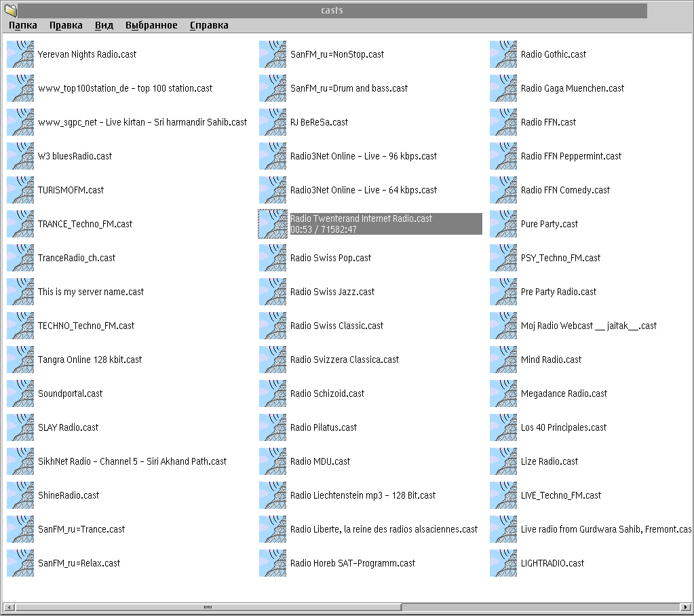This screenshot has width=694, height=616.
Task: Select the Mind Radio.cast icon
Action: [x=503, y=360]
